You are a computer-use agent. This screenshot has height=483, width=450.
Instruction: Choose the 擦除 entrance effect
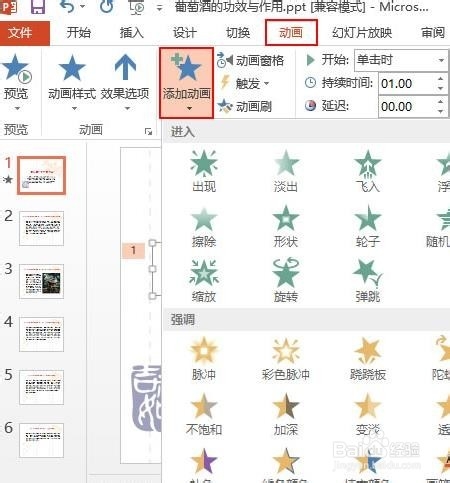204,227
